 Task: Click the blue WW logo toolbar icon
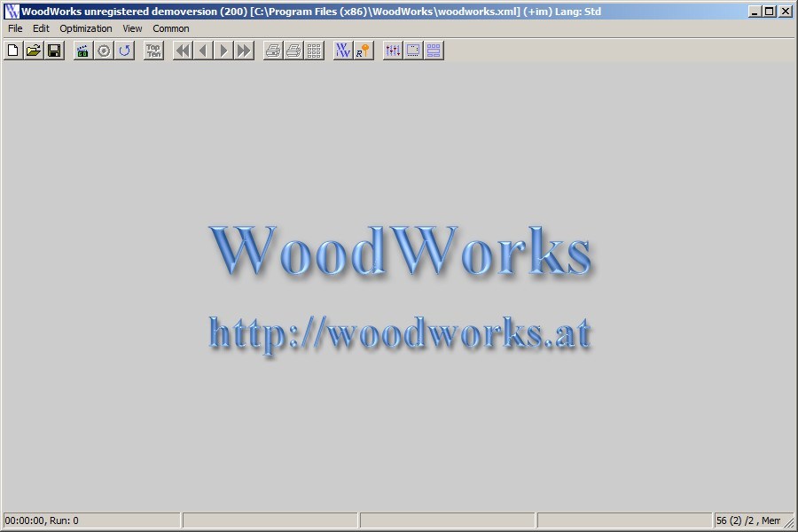click(x=343, y=51)
